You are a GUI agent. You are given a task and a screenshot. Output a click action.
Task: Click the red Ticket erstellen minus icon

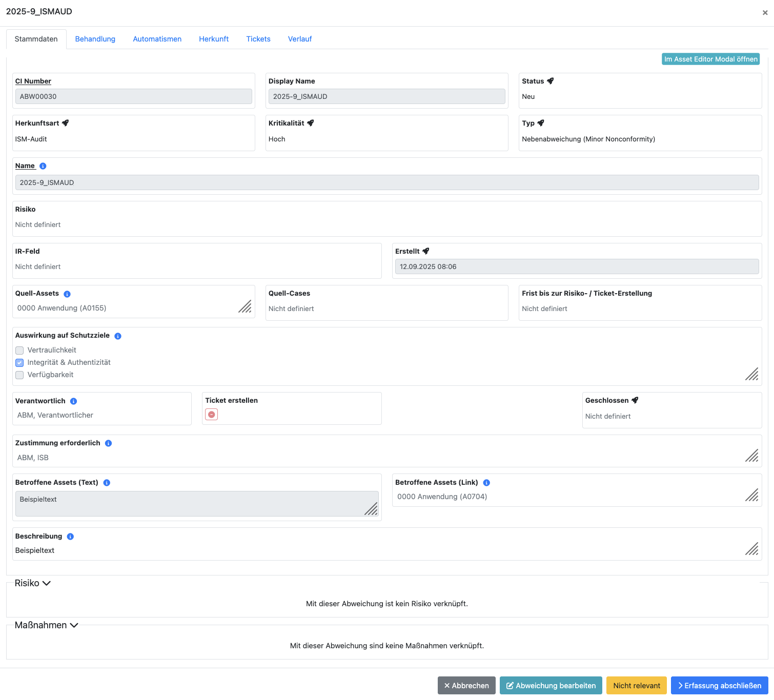(211, 415)
